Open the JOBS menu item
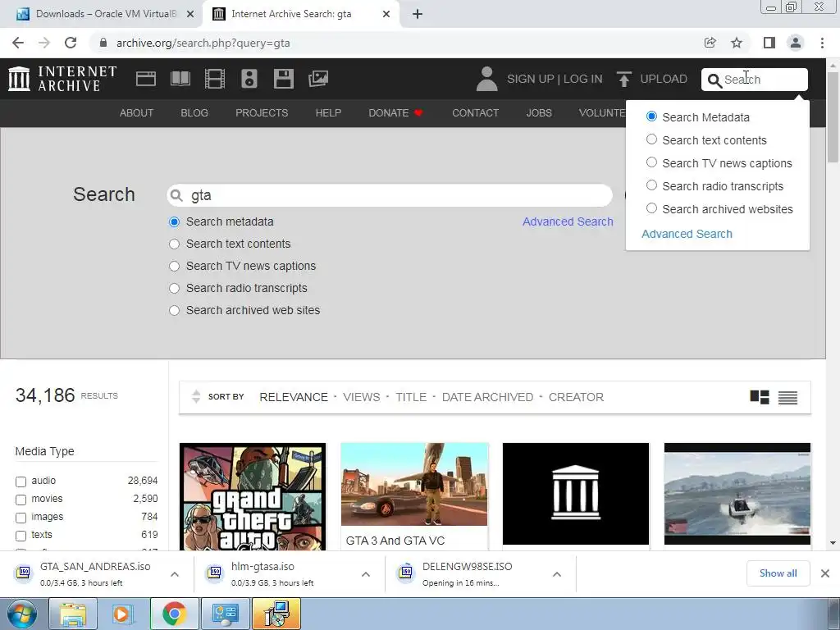 pyautogui.click(x=539, y=113)
